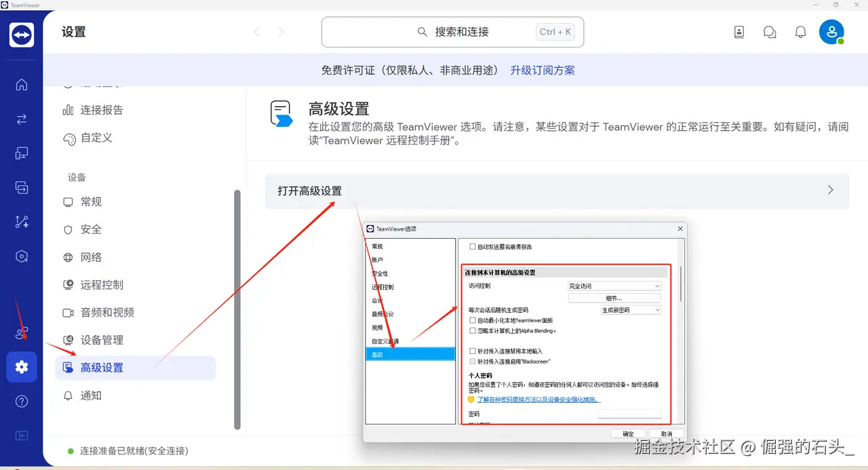Viewport: 868px width, 470px height.
Task: Expand 打开高级设置 row chevron
Action: tap(831, 191)
